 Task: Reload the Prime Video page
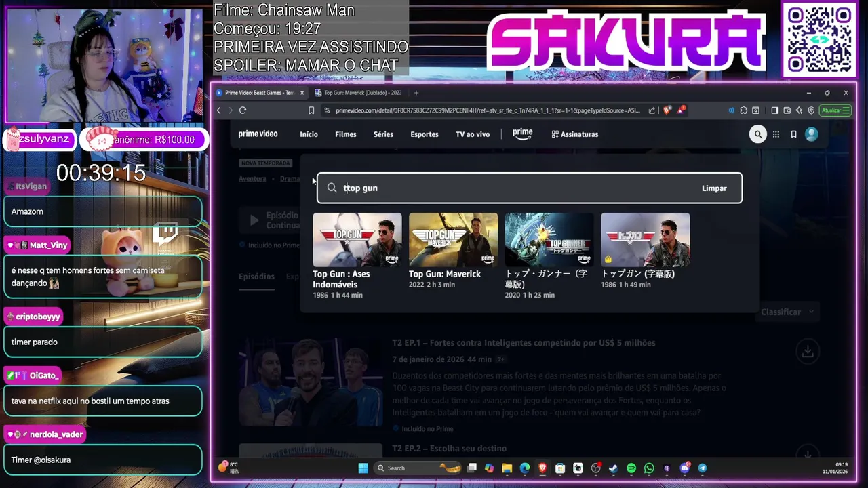[242, 110]
